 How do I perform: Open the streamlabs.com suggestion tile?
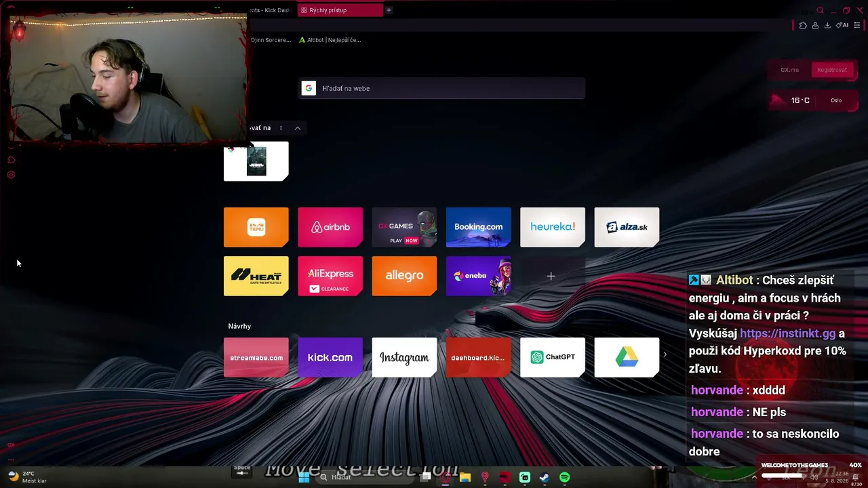tap(256, 357)
